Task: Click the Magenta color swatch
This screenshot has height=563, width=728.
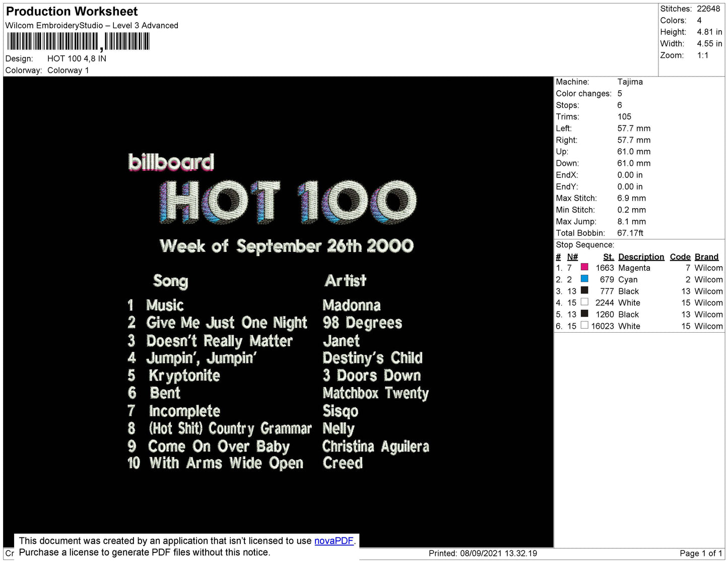Action: (x=584, y=267)
